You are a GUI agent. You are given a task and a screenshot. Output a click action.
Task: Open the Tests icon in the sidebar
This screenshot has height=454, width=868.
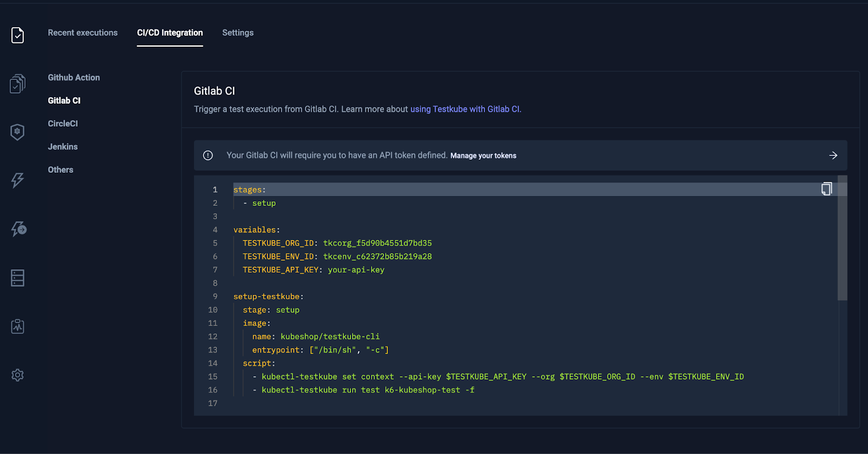click(17, 35)
